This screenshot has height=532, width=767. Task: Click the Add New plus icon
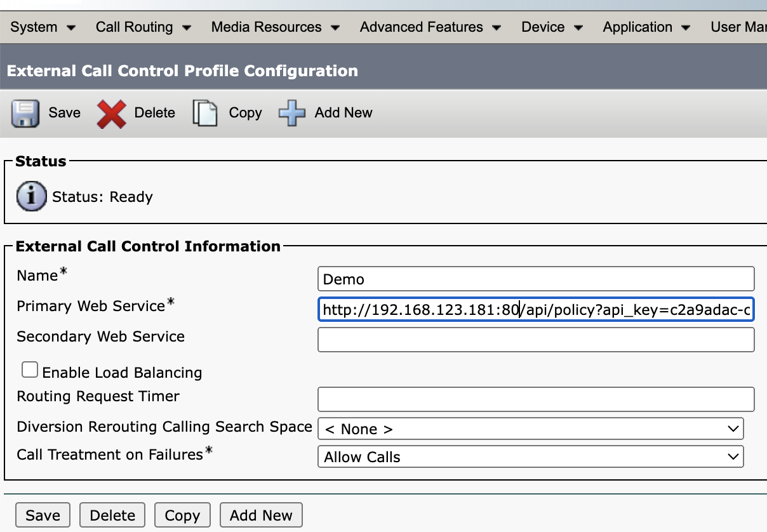pos(290,112)
